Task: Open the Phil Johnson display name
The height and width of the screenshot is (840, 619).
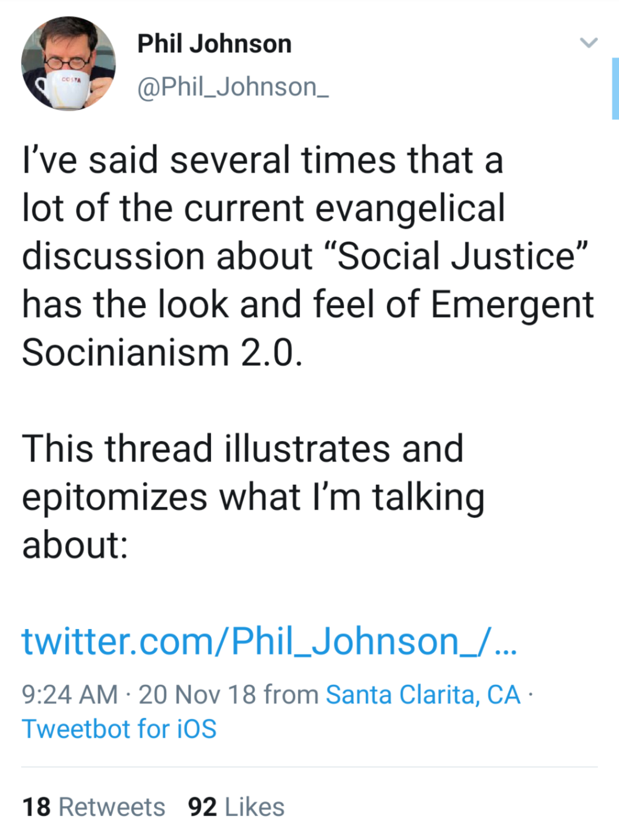Action: coord(214,44)
